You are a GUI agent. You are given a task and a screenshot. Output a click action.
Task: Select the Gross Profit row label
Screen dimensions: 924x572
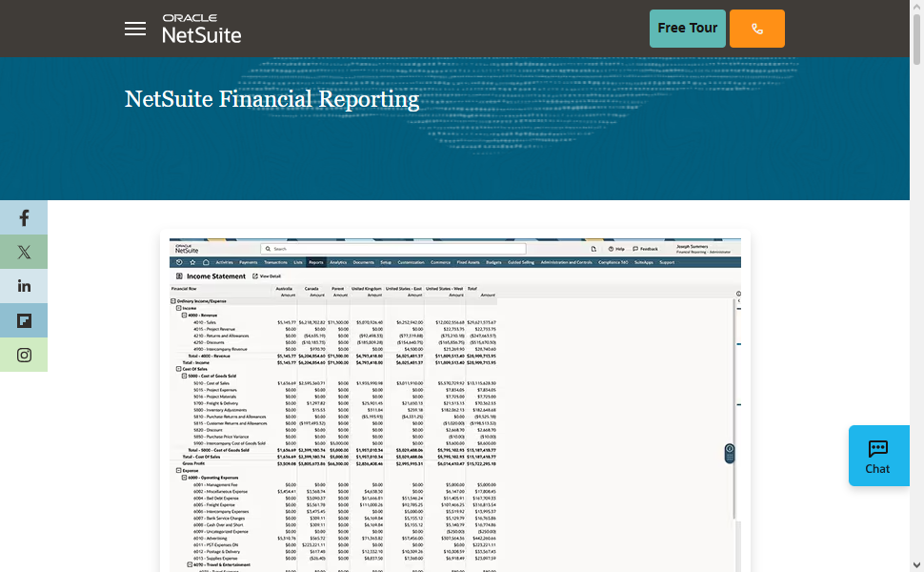click(193, 463)
